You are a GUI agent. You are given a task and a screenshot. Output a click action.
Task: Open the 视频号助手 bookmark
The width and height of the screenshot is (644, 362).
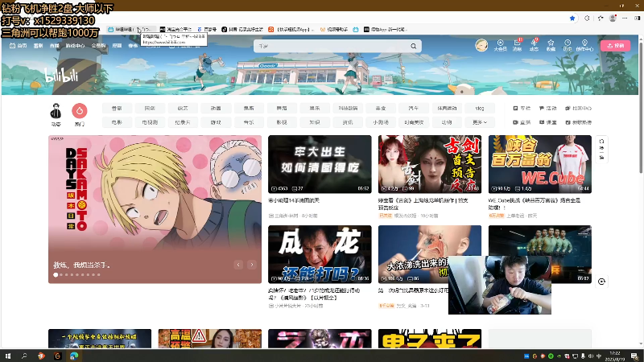(x=334, y=30)
